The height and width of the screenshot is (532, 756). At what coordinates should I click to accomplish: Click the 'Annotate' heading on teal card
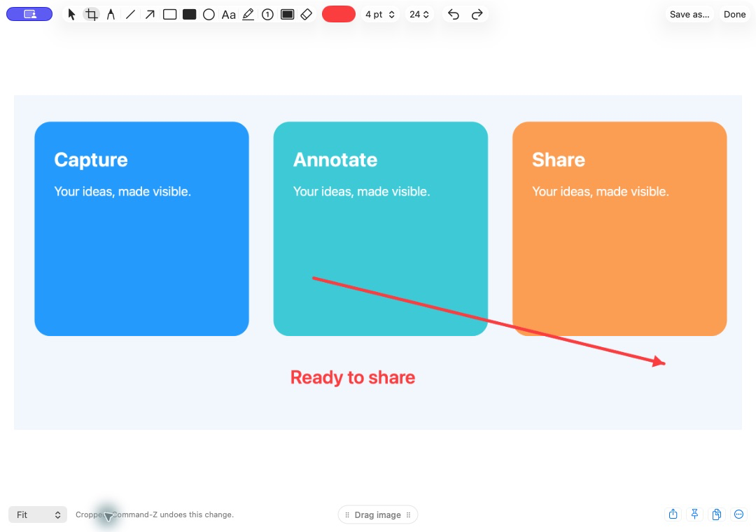[x=335, y=160]
